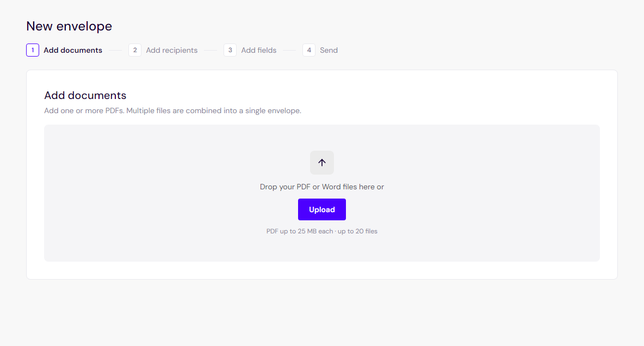Click the New envelope page title
The height and width of the screenshot is (346, 644).
pos(69,26)
